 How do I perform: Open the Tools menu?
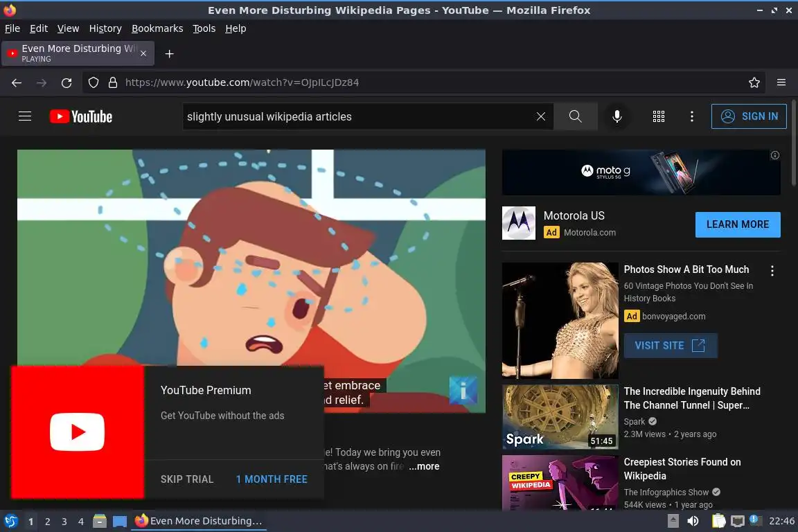coord(204,28)
